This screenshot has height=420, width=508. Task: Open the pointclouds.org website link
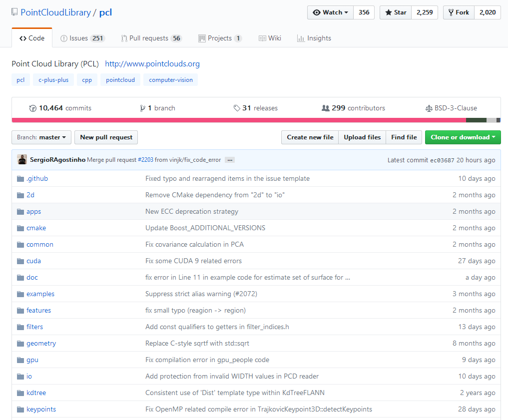coord(152,64)
